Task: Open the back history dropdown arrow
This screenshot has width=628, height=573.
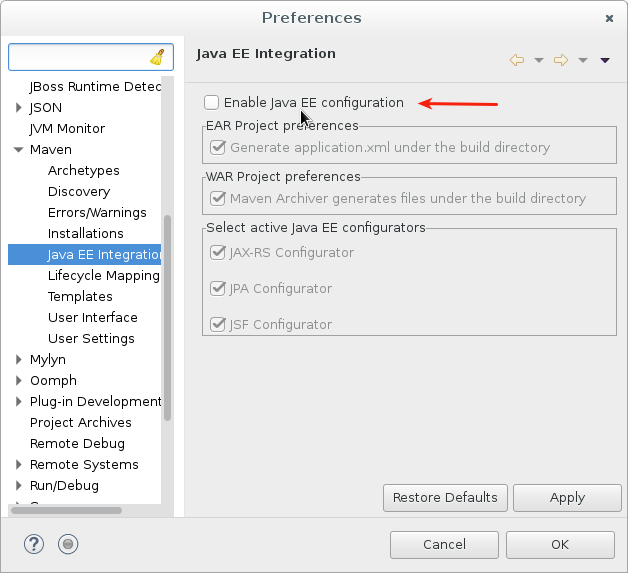Action: [539, 60]
